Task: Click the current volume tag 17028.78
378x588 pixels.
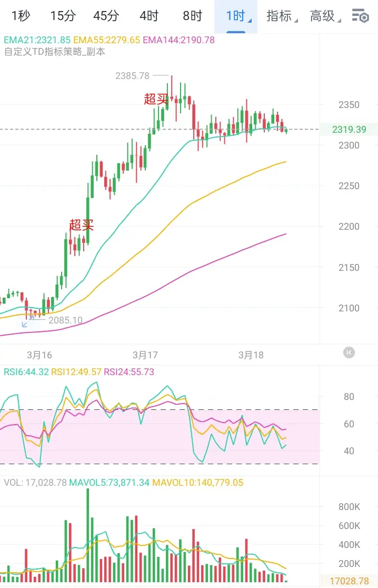Action: click(349, 581)
